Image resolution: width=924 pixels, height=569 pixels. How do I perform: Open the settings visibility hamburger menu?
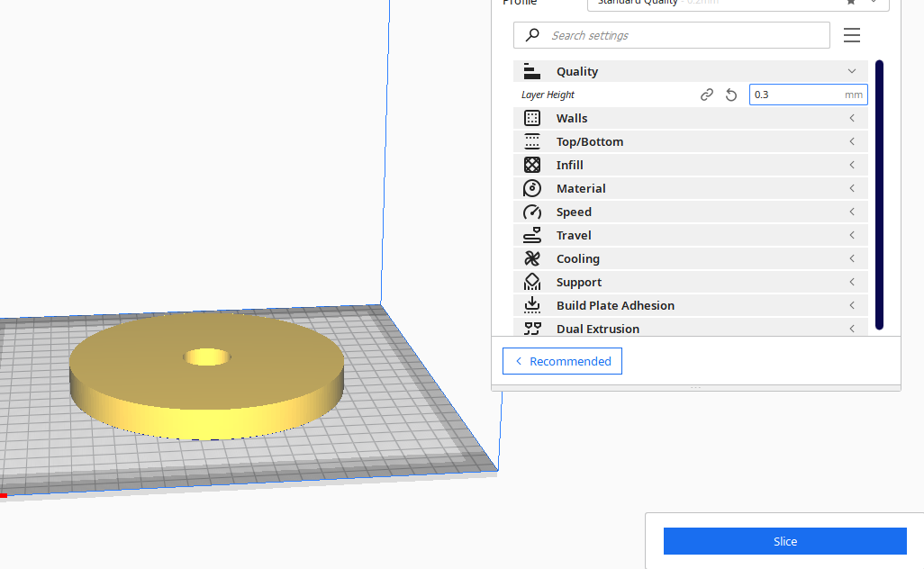tap(852, 35)
